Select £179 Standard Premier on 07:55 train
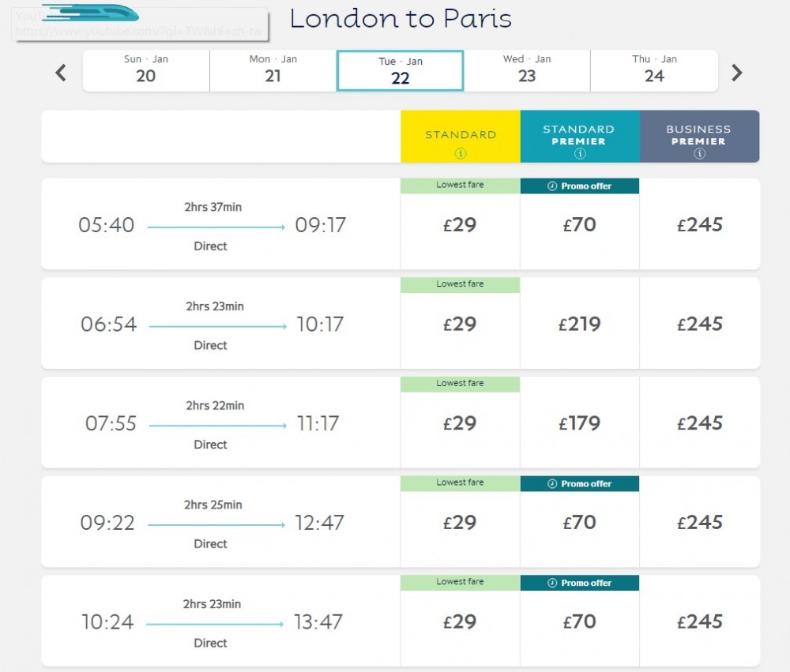 point(579,423)
